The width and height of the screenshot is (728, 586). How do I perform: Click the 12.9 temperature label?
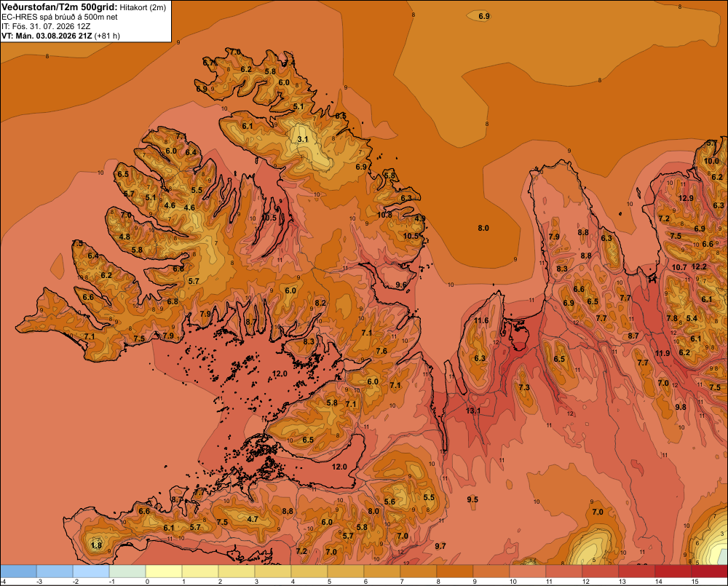click(x=686, y=198)
